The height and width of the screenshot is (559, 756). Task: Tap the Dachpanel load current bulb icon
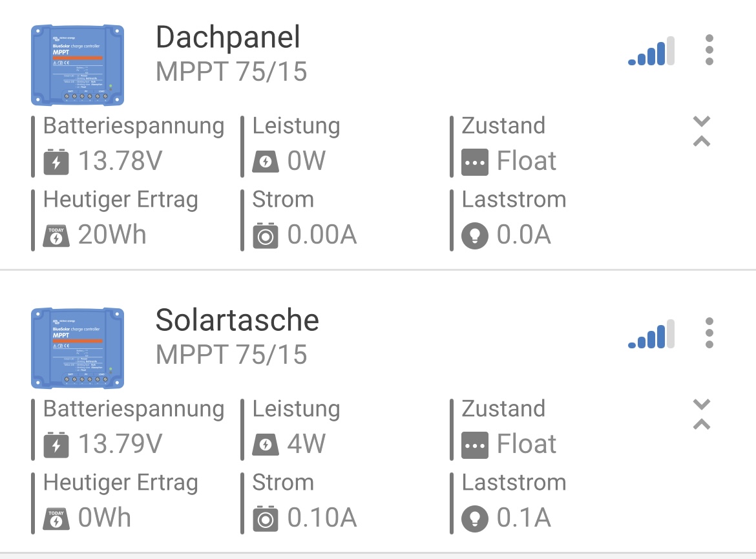coord(475,236)
